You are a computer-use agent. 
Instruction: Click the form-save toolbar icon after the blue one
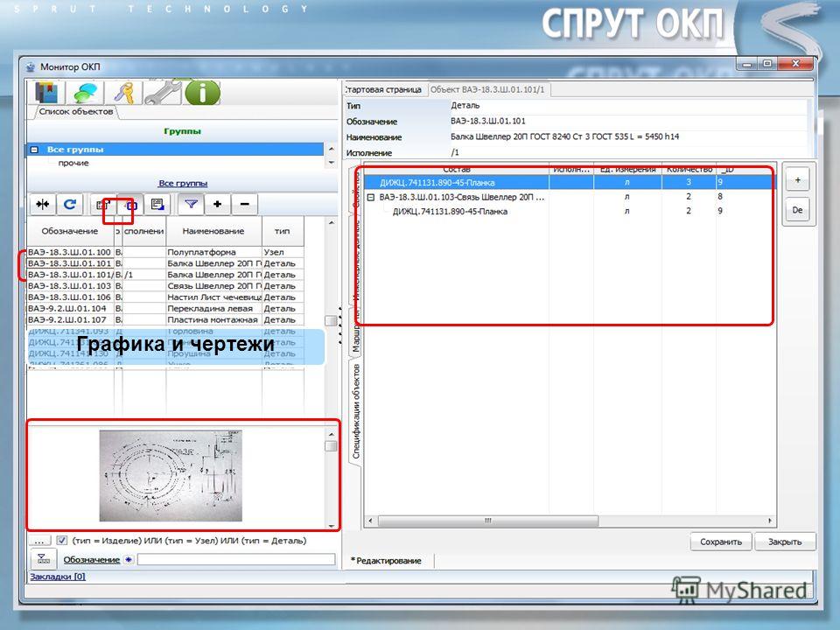coord(157,204)
